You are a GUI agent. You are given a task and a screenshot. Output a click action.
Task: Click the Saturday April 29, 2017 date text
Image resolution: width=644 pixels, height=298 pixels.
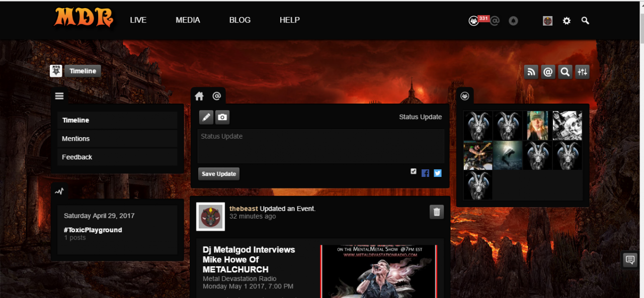tap(99, 216)
